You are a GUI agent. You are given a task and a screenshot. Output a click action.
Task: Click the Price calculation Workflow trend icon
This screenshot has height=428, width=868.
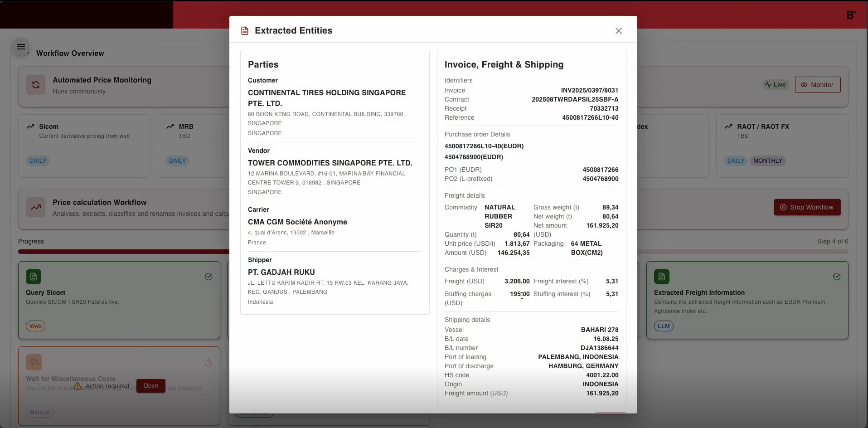point(35,208)
